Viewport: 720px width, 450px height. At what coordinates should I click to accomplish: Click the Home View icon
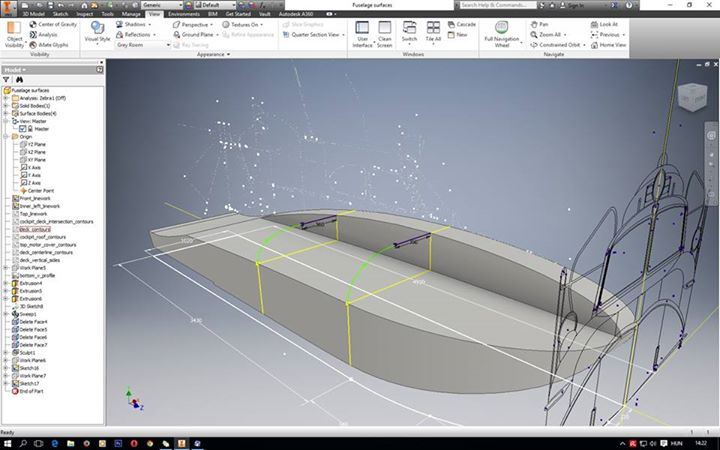pyautogui.click(x=608, y=45)
